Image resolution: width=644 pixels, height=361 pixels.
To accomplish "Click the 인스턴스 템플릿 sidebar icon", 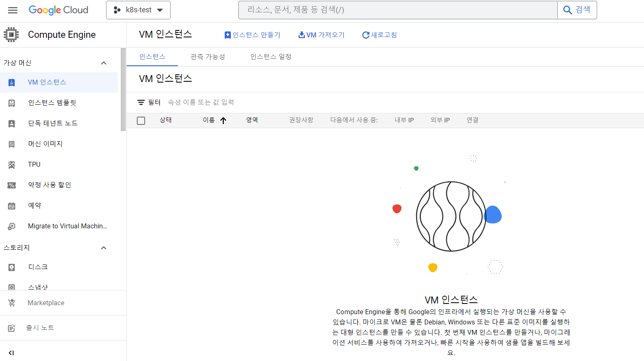I will pyautogui.click(x=12, y=103).
